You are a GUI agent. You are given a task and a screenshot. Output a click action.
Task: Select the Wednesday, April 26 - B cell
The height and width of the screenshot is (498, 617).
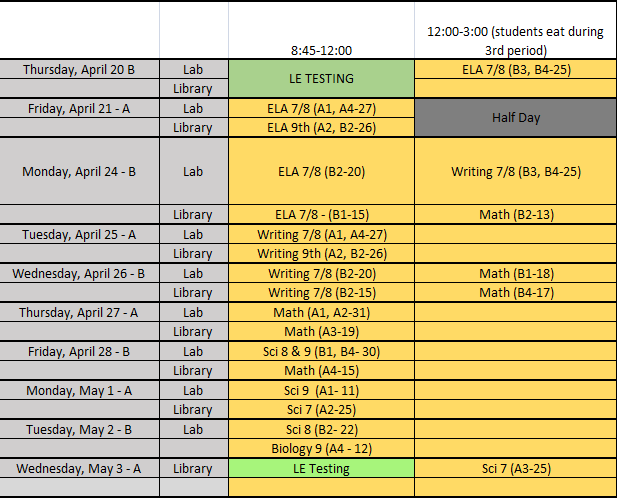click(x=79, y=273)
